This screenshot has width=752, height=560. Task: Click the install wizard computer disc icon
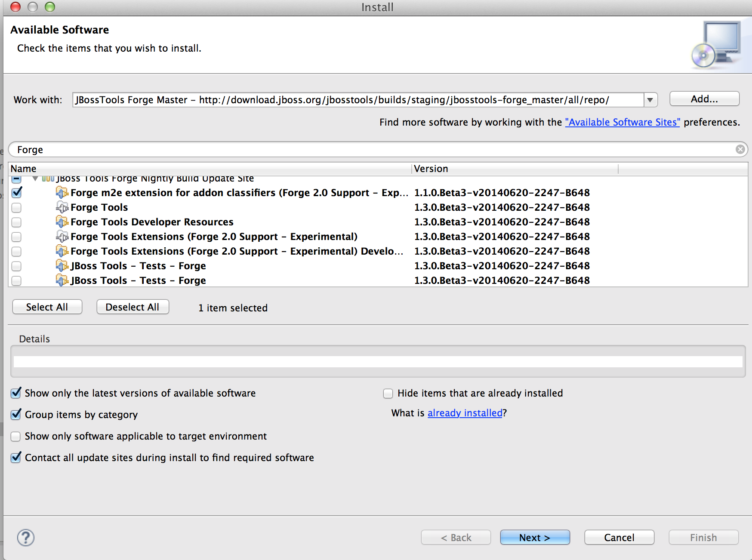715,45
